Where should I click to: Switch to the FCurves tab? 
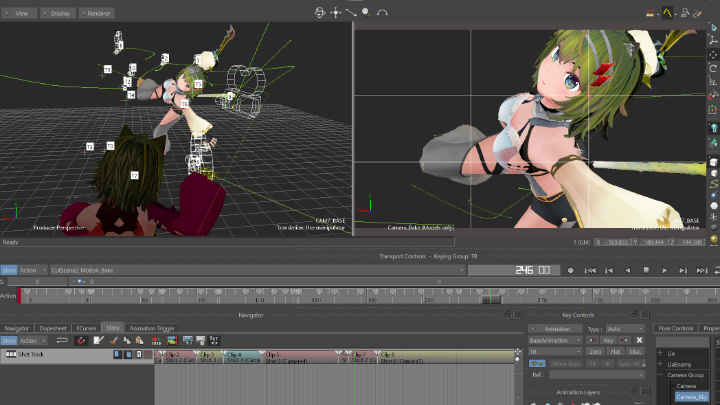click(x=86, y=328)
